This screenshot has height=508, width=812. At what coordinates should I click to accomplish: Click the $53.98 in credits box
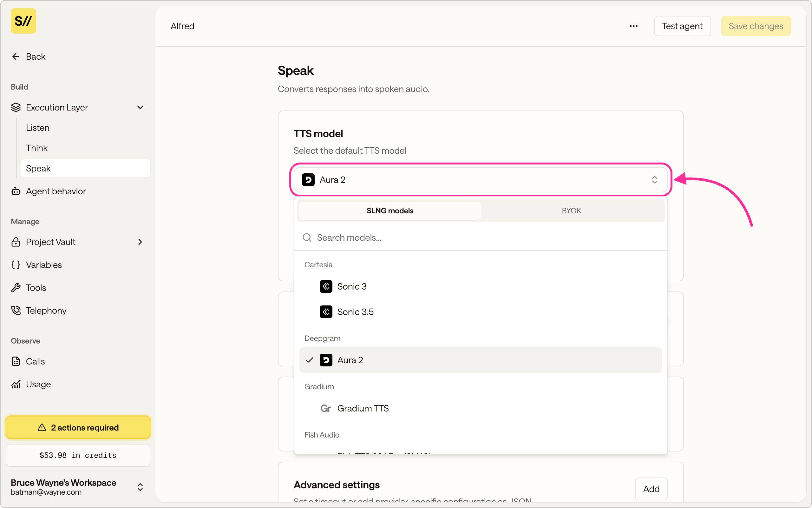tap(78, 455)
